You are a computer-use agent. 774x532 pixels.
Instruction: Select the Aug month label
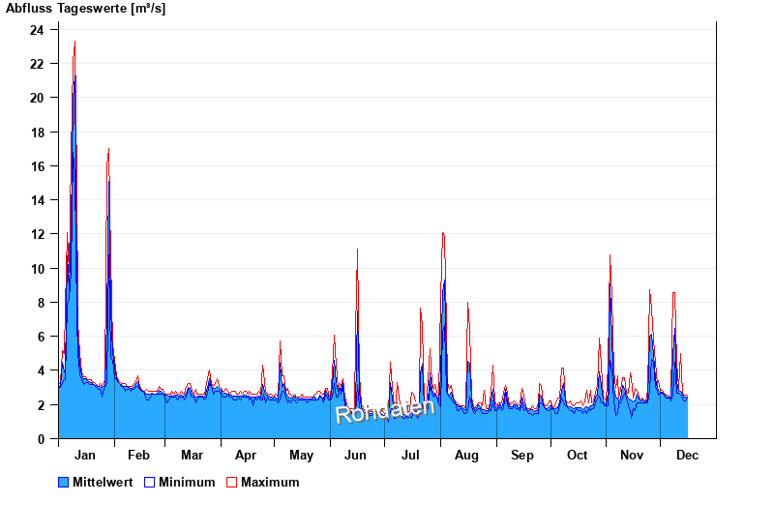pos(466,456)
